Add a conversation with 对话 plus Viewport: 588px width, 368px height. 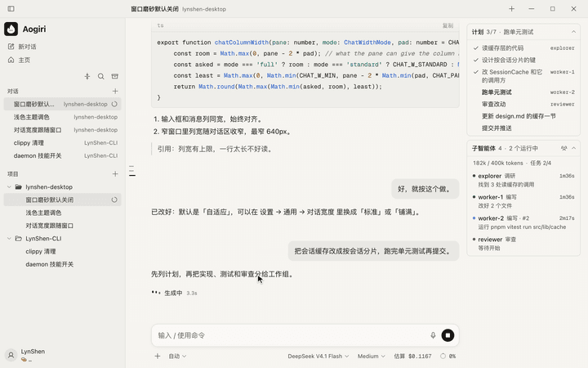click(115, 92)
